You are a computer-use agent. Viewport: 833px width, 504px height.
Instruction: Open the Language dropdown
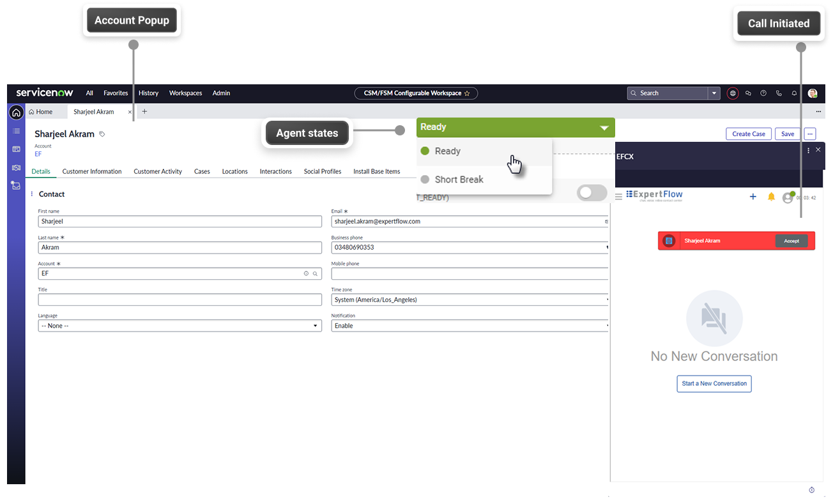click(180, 326)
